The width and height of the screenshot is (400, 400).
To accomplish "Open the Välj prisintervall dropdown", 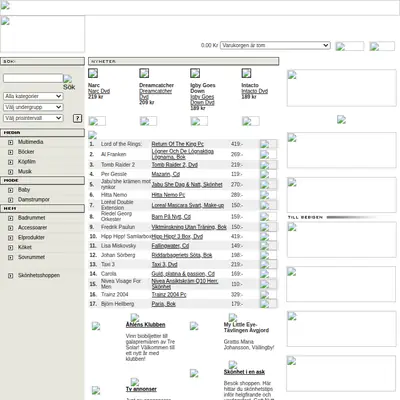I will point(33,118).
